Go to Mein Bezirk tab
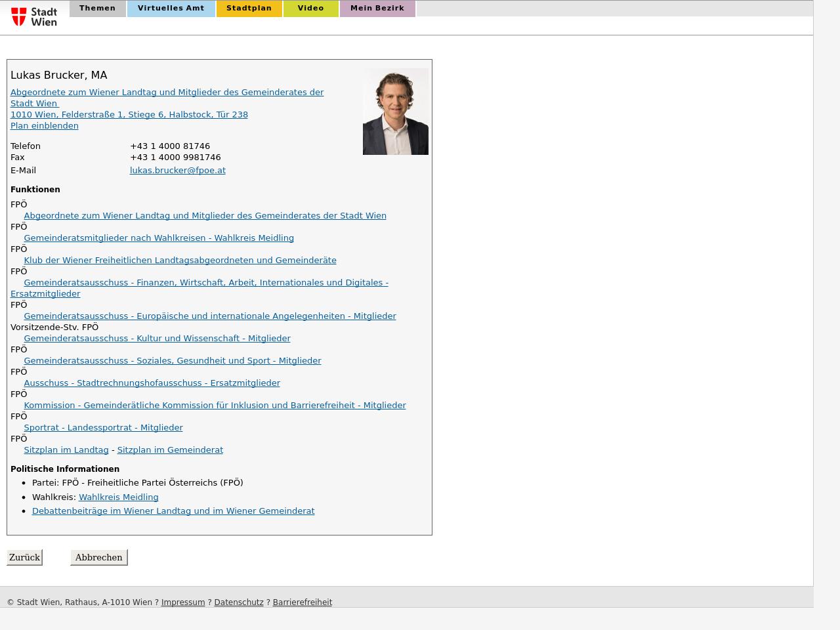840x630 pixels. (377, 9)
